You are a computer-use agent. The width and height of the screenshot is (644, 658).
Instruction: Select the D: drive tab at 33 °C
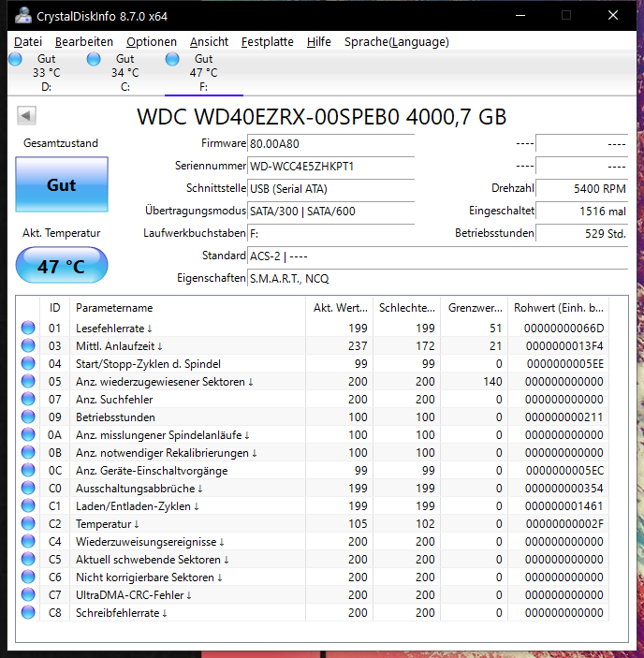coord(46,73)
